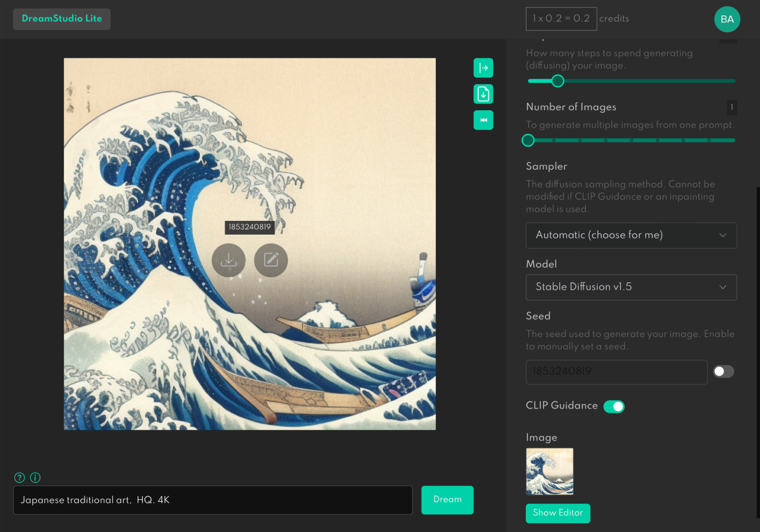Screen dimensions: 760x532
Task: Click the 1853240819 seed label on image
Action: 249,227
